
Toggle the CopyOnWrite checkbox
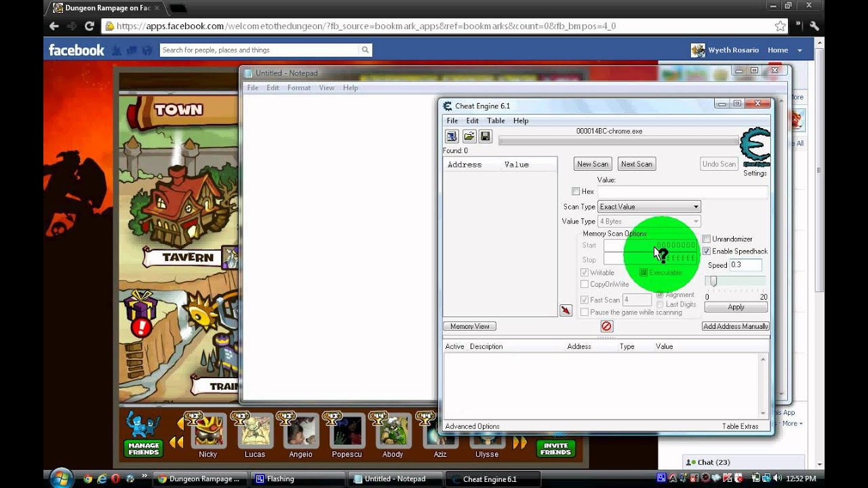click(x=585, y=285)
